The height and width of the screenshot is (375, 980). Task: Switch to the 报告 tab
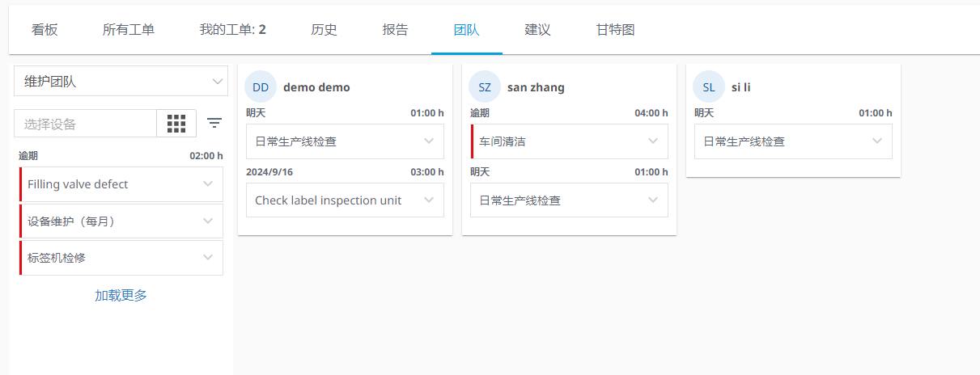pos(396,30)
